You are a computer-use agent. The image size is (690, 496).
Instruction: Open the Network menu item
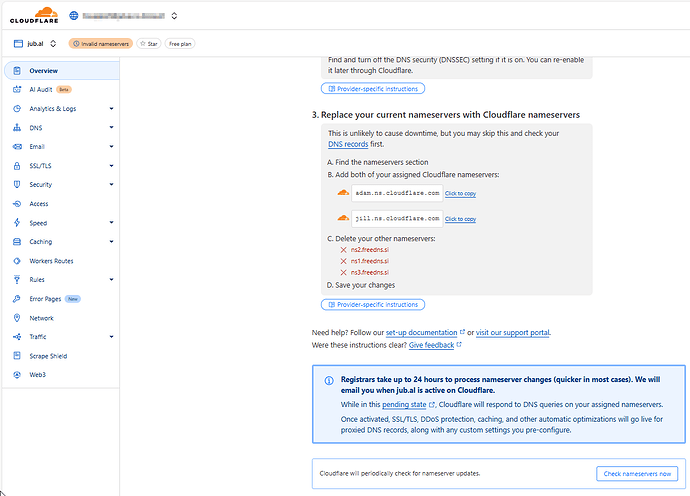coord(41,318)
